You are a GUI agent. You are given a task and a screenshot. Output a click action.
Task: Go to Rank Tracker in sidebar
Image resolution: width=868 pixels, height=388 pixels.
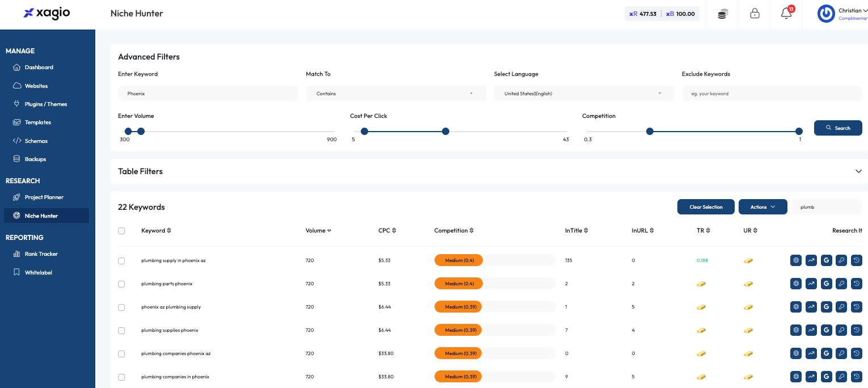click(x=41, y=254)
